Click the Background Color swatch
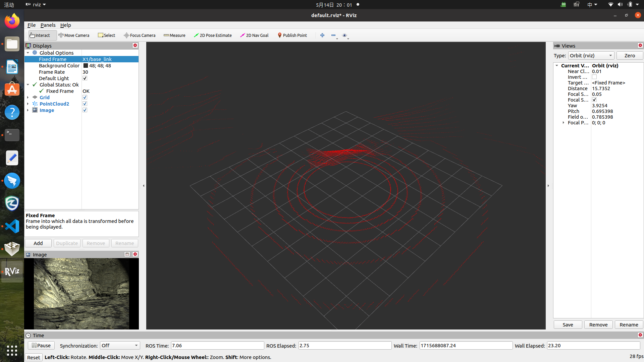The width and height of the screenshot is (644, 362). 86,66
